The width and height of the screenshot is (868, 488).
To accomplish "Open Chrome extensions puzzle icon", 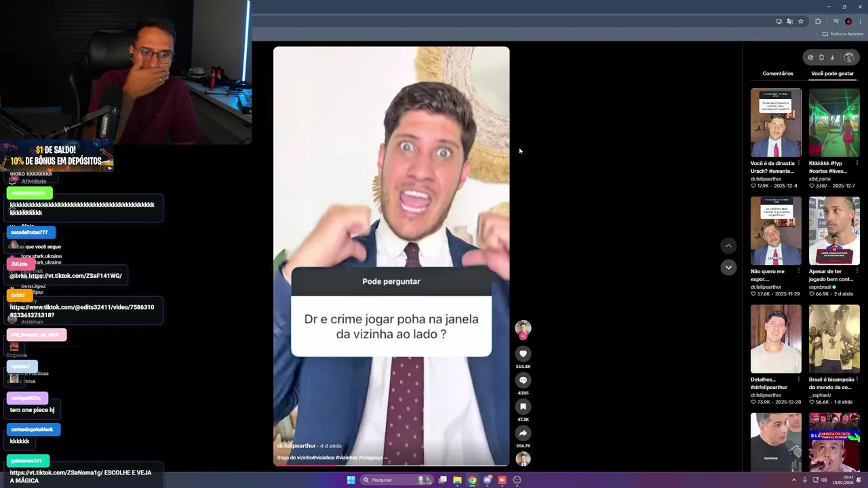I will click(818, 21).
